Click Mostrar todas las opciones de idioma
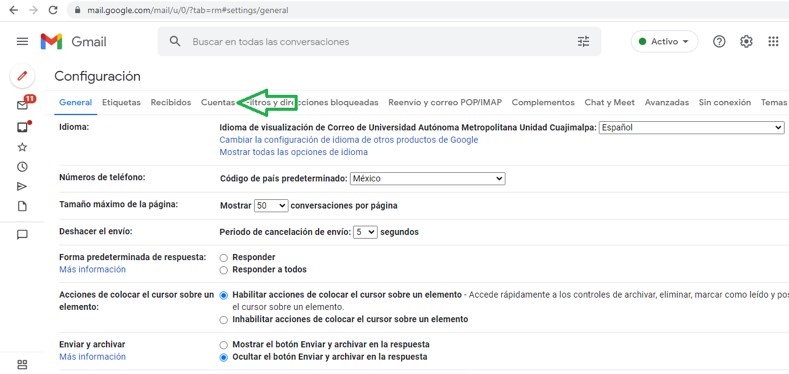Screen dimensions: 789x374 (293, 152)
